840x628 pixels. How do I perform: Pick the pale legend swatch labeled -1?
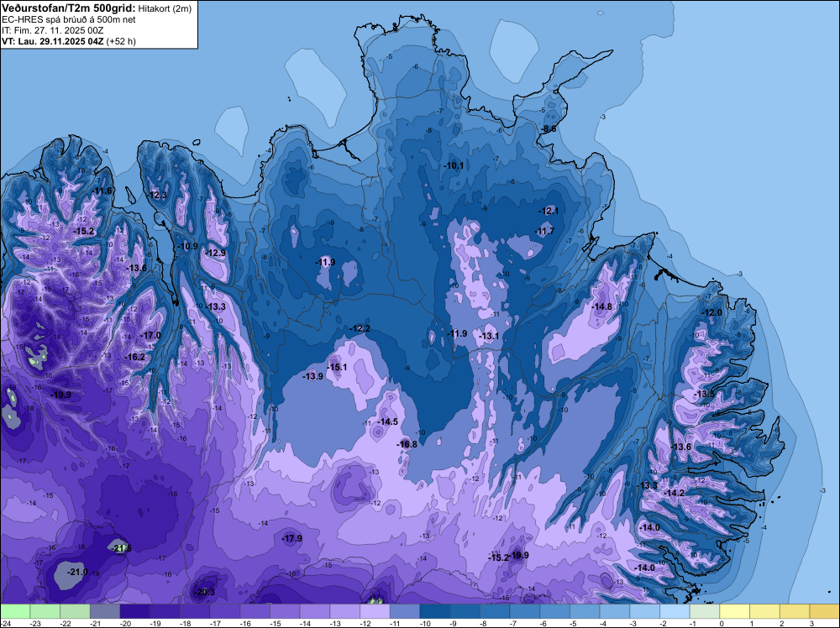(x=705, y=611)
